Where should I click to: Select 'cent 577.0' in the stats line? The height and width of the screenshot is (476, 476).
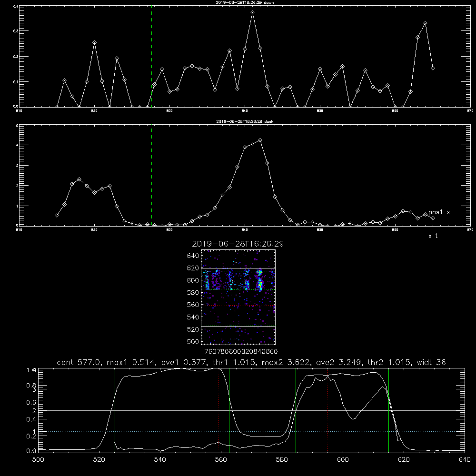click(x=79, y=362)
